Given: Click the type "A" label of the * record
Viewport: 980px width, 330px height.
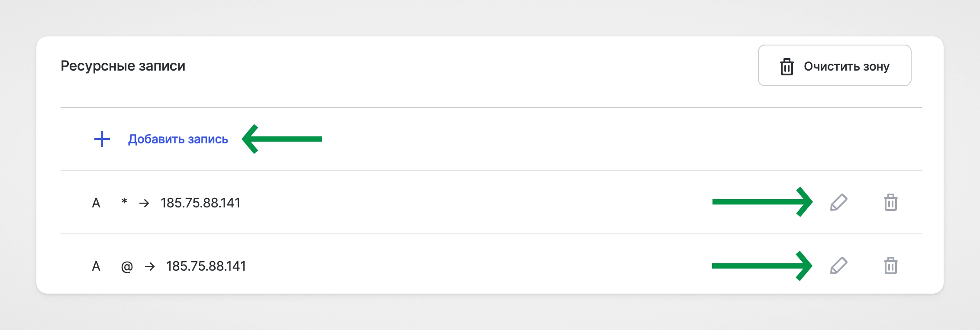Looking at the screenshot, I should tap(96, 203).
